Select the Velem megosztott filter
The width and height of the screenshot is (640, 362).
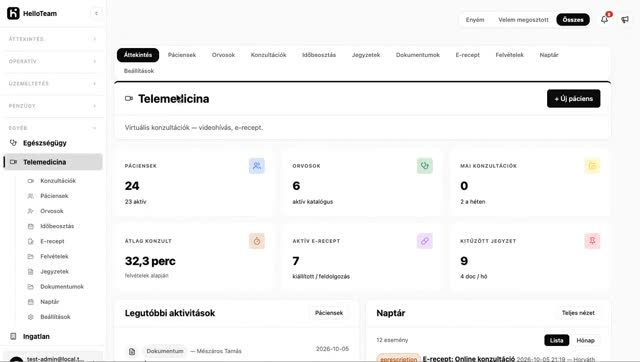523,20
